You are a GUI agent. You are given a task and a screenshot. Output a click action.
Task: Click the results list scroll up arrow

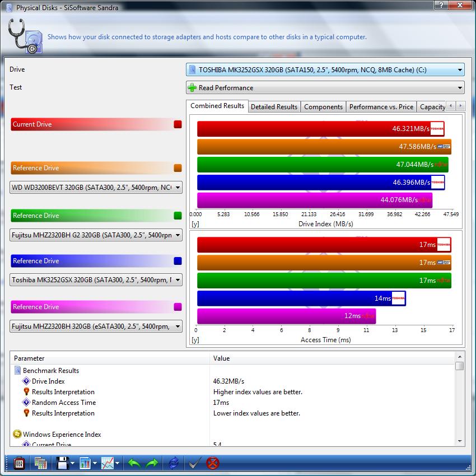460,357
